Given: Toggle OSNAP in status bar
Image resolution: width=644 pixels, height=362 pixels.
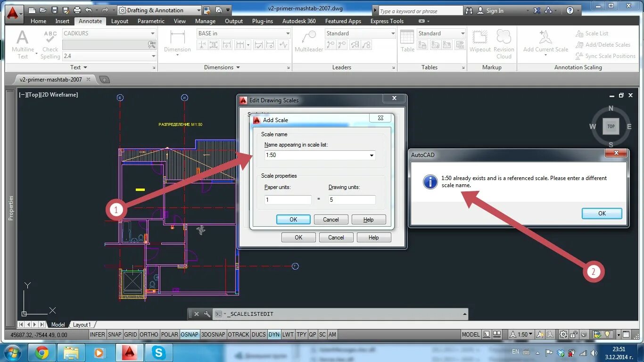Looking at the screenshot, I should (x=190, y=334).
